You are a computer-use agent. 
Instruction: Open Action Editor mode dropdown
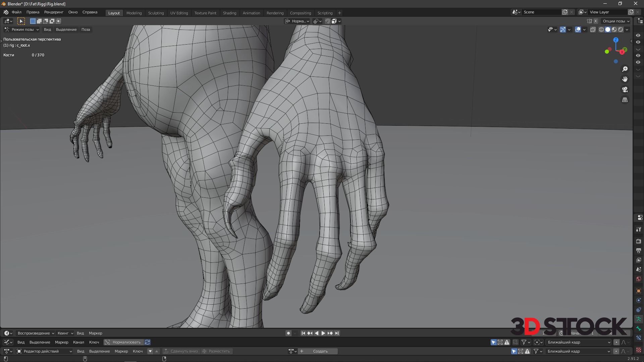coord(44,351)
